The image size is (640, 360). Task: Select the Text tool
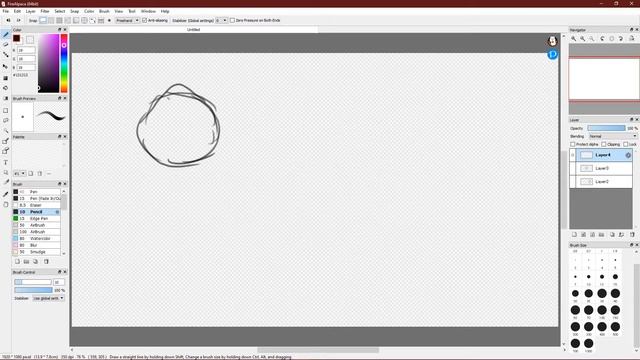point(6,162)
